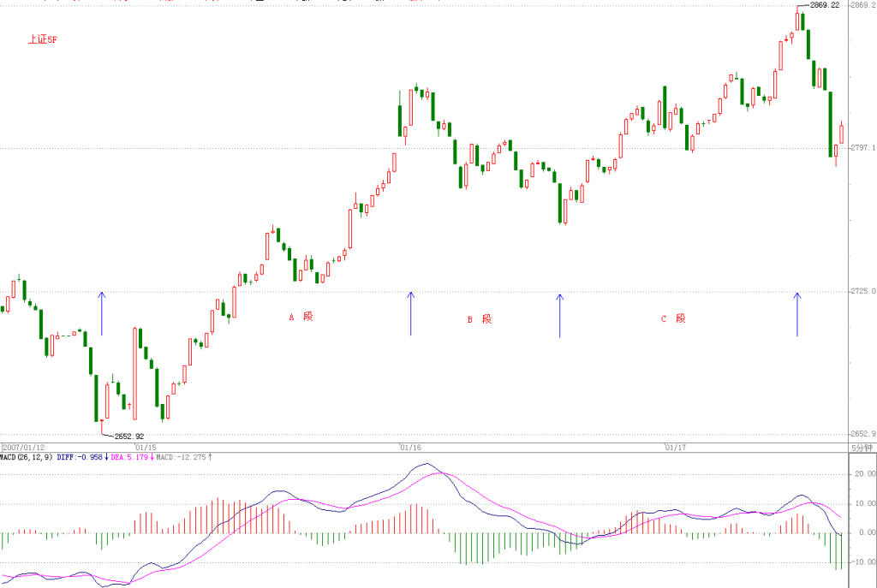Screen dimensions: 877x588
Task: Click the MACD(26,12,9) indicator name
Action: click(27, 457)
